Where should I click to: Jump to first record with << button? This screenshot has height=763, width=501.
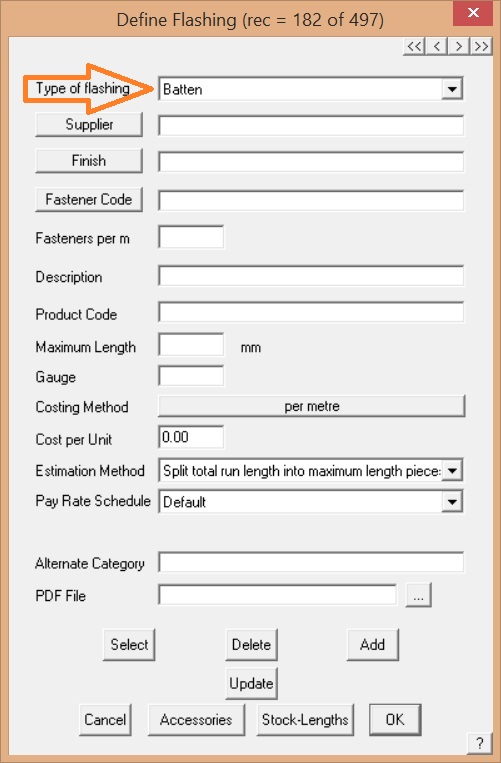414,46
